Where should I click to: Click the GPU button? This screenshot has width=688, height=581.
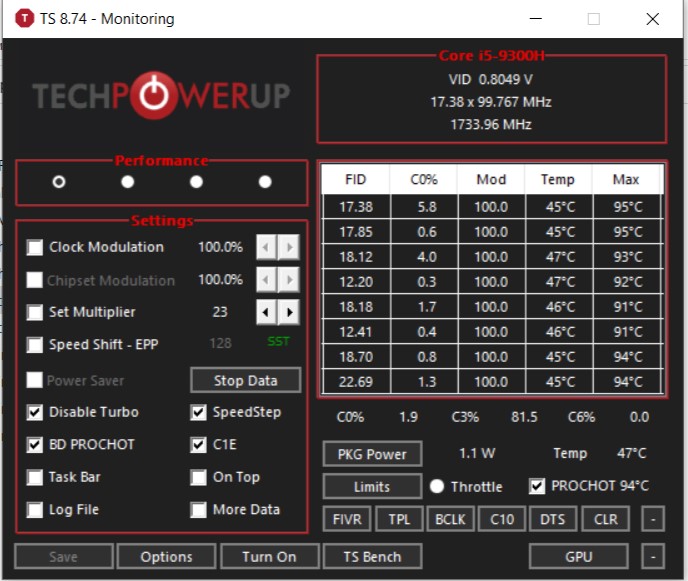[579, 556]
